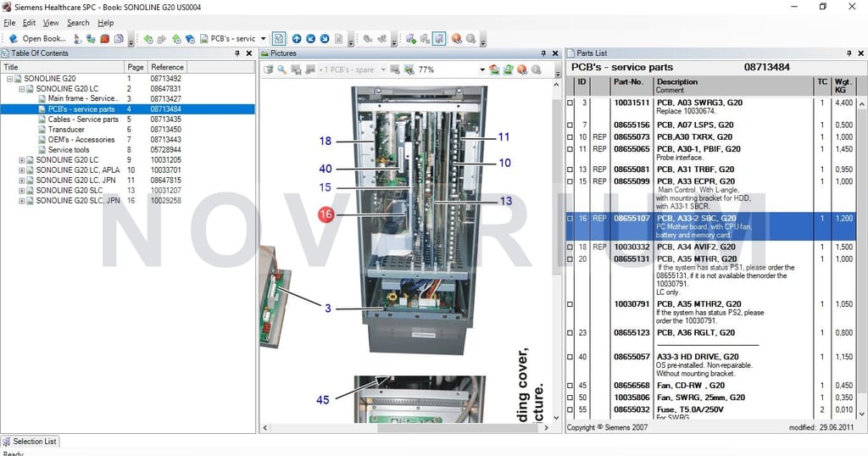Pin the Table Of Contents panel
This screenshot has width=868, height=456.
pyautogui.click(x=237, y=53)
